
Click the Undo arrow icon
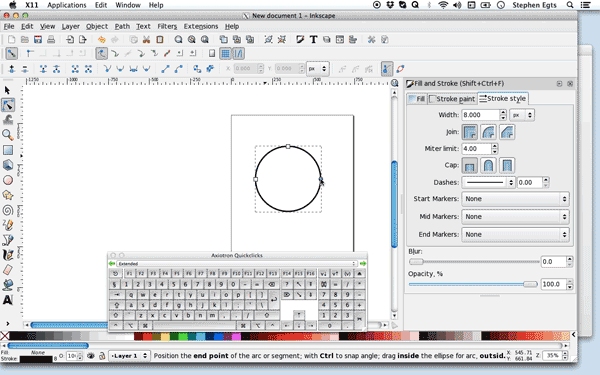[101, 39]
